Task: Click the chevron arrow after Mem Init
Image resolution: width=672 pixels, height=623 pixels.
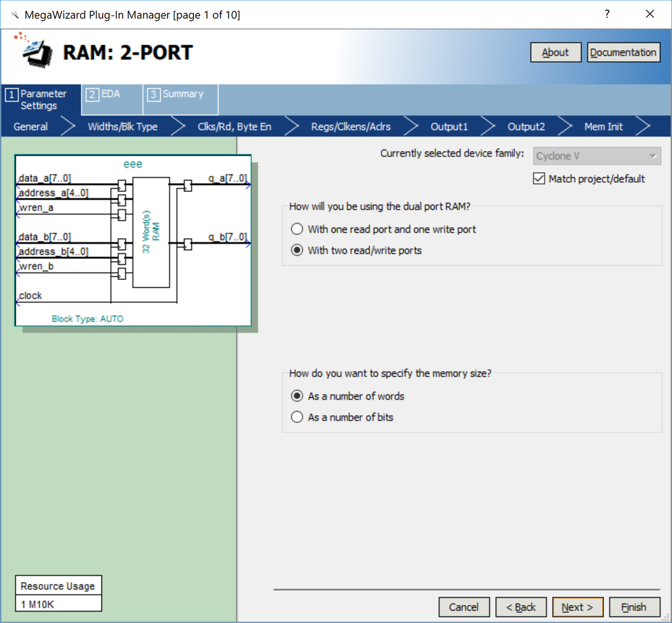Action: tap(644, 126)
